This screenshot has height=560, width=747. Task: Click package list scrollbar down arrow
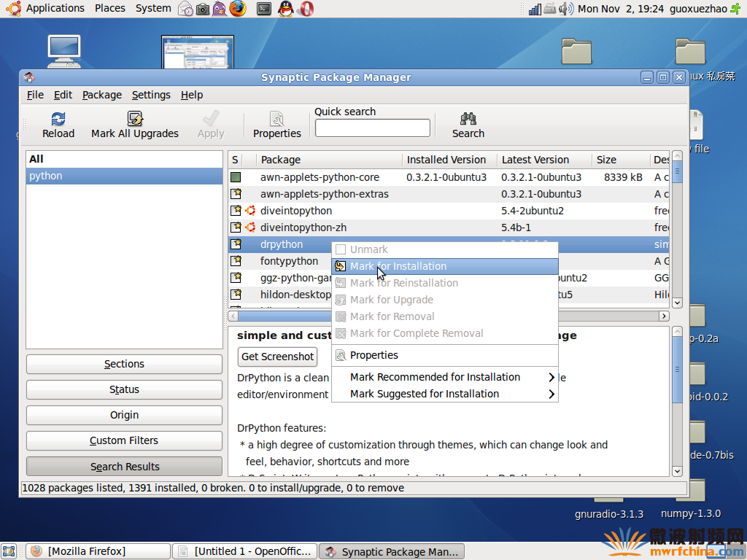pyautogui.click(x=677, y=303)
